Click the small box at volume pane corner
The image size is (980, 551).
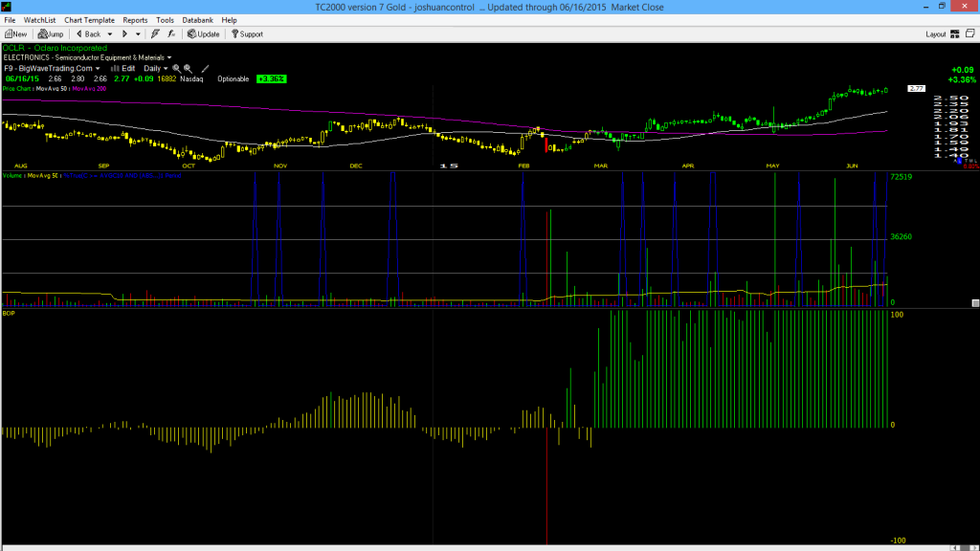pyautogui.click(x=975, y=303)
